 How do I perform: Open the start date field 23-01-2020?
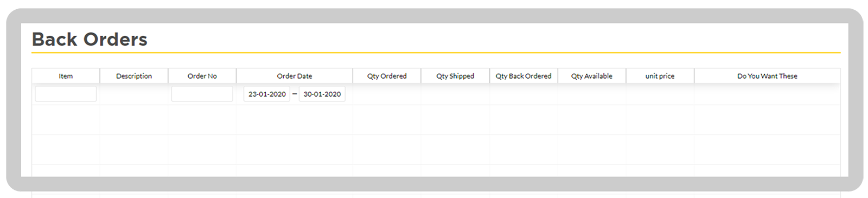pyautogui.click(x=267, y=94)
